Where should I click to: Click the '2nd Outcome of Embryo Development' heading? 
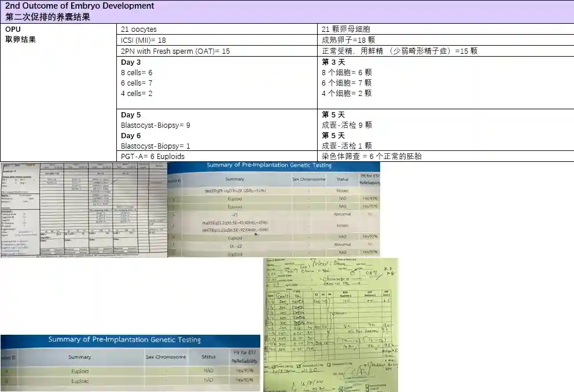click(x=80, y=6)
